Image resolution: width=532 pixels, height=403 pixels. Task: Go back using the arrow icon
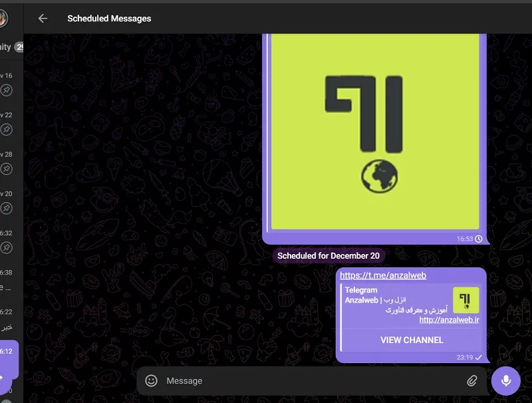[x=43, y=19]
